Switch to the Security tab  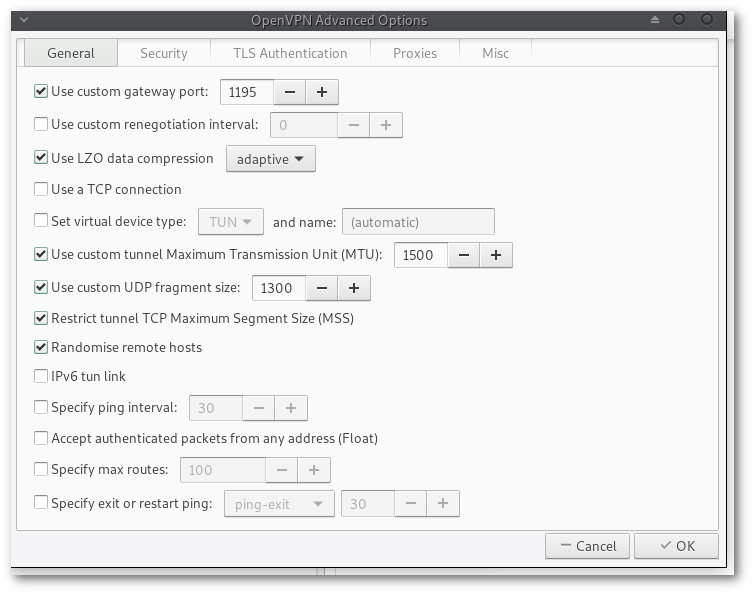click(164, 53)
